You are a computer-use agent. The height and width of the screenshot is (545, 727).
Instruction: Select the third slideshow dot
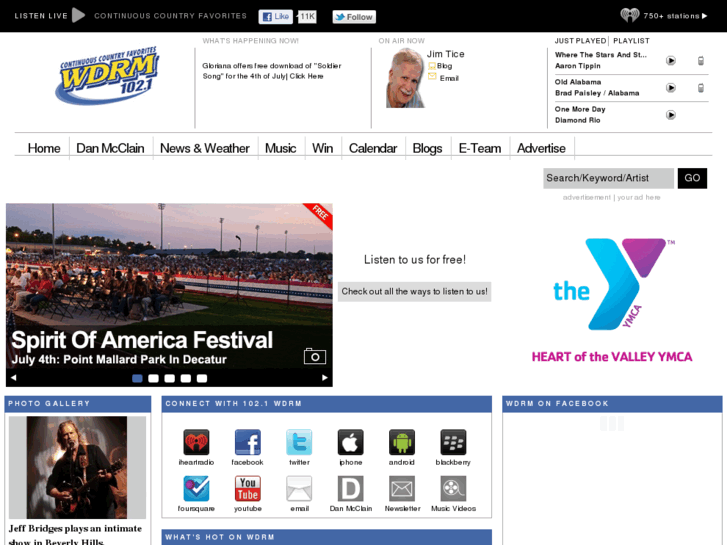click(x=170, y=378)
